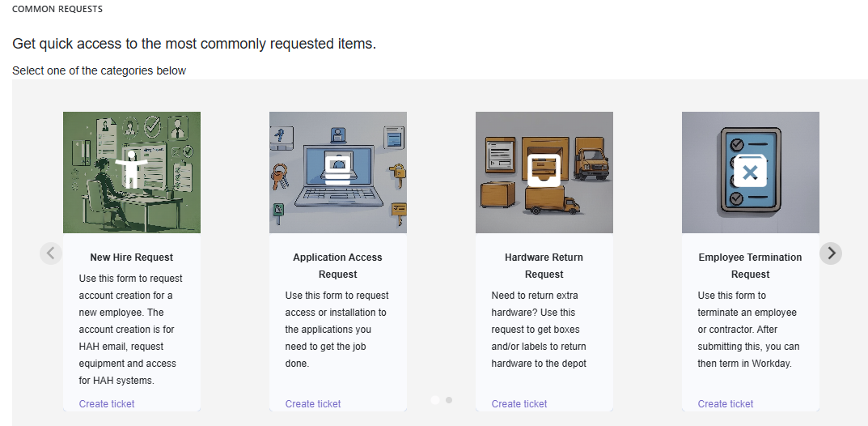Create ticket for New Hire Request
The height and width of the screenshot is (426, 868).
[x=107, y=404]
